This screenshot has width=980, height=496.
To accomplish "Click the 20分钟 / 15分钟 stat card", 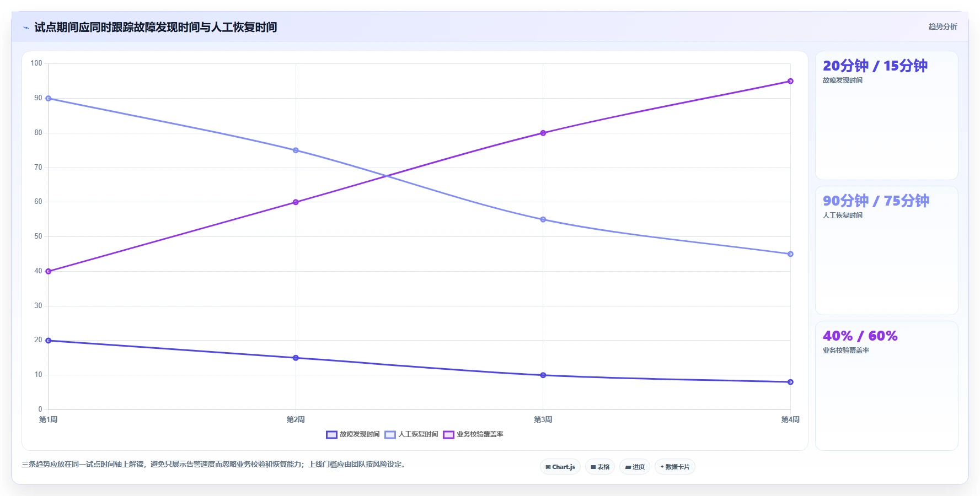I will 886,115.
